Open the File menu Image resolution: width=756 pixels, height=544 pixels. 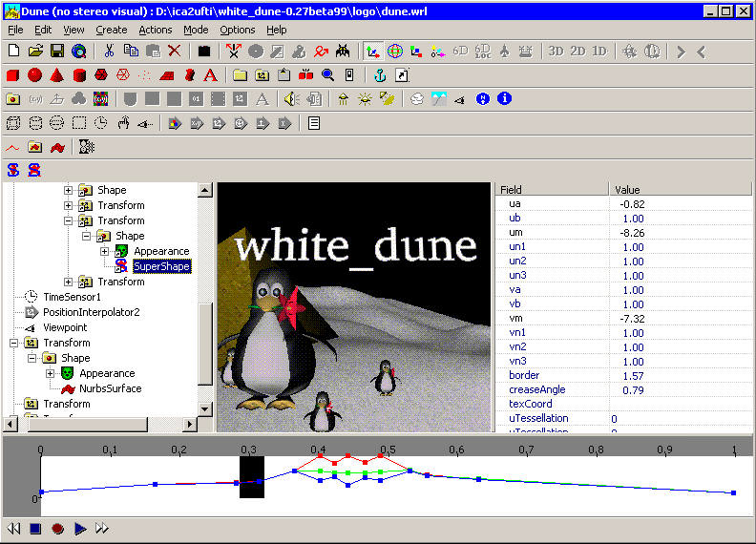(x=15, y=30)
